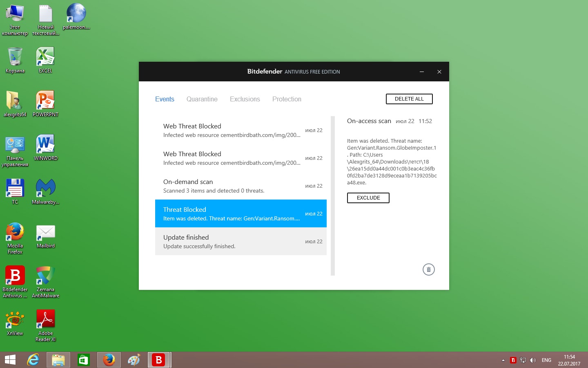
Task: Click the Bitdefender tray icon
Action: [x=513, y=360]
